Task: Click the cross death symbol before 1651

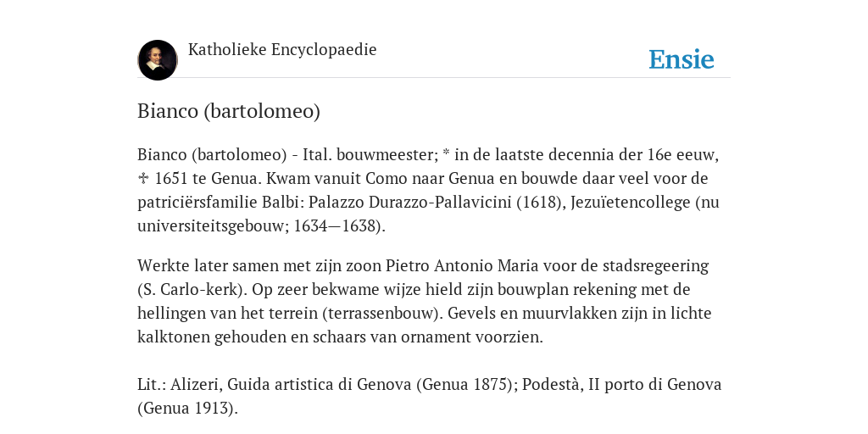Action: (x=142, y=179)
